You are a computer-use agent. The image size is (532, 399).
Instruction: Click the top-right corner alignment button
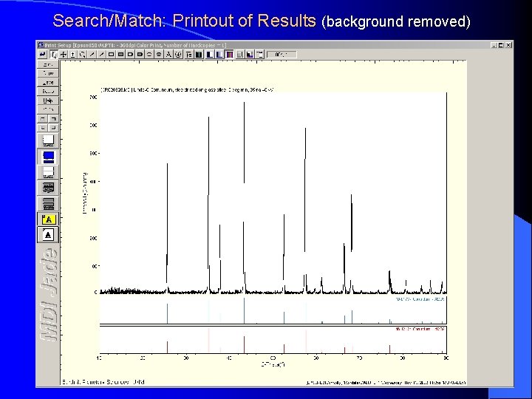click(53, 119)
